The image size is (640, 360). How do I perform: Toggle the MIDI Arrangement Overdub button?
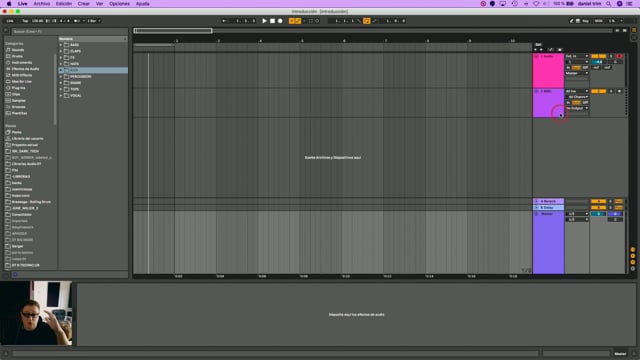[x=291, y=21]
